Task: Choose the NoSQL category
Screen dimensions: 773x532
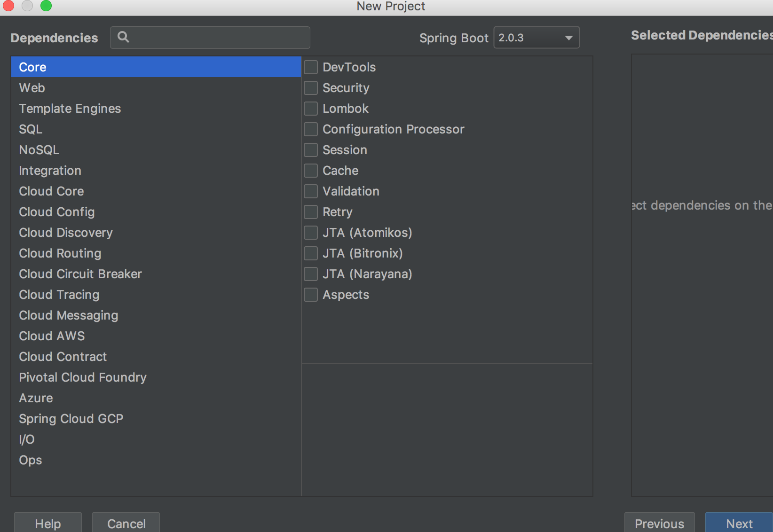Action: 156,150
